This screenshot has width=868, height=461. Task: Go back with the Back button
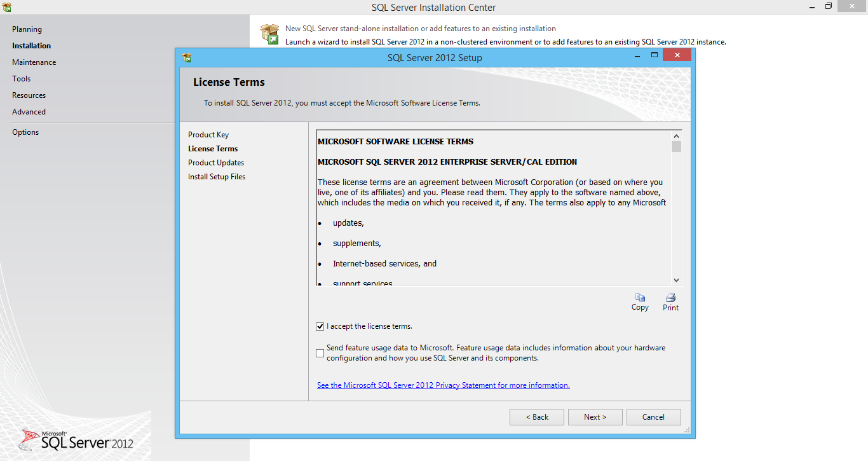click(537, 417)
